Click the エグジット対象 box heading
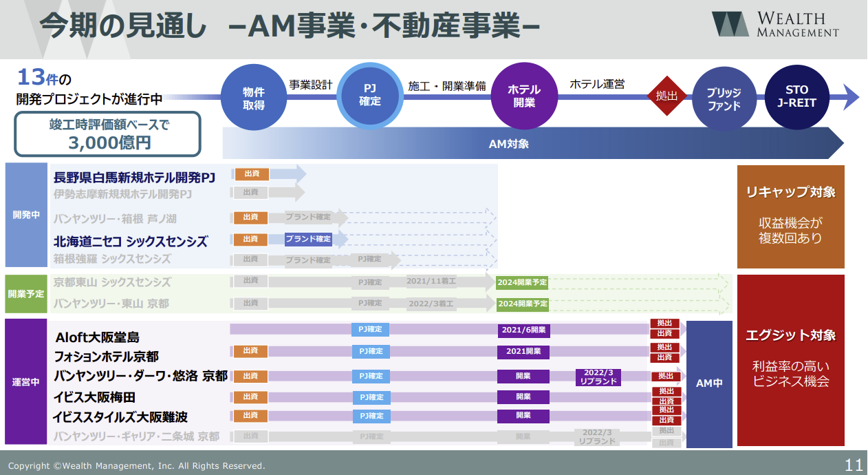This screenshot has height=475, width=868. tap(791, 335)
